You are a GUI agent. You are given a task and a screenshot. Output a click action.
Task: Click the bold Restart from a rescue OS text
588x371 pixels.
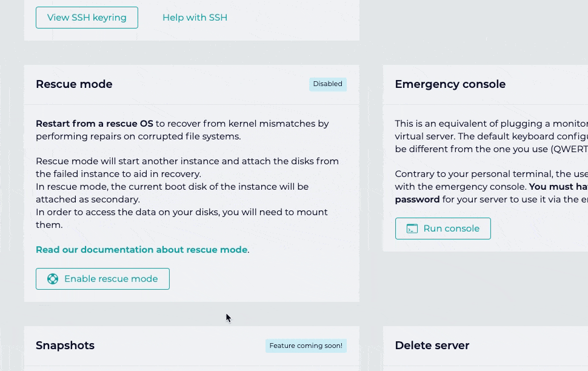95,124
